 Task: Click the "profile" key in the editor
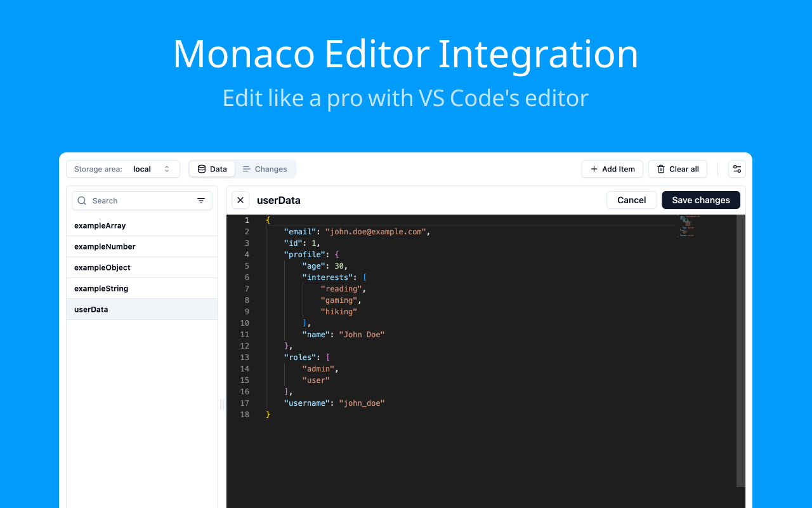304,255
